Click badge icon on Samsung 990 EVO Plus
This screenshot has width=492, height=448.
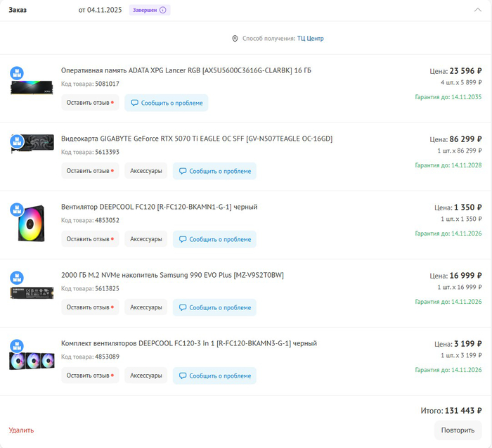[x=17, y=278]
